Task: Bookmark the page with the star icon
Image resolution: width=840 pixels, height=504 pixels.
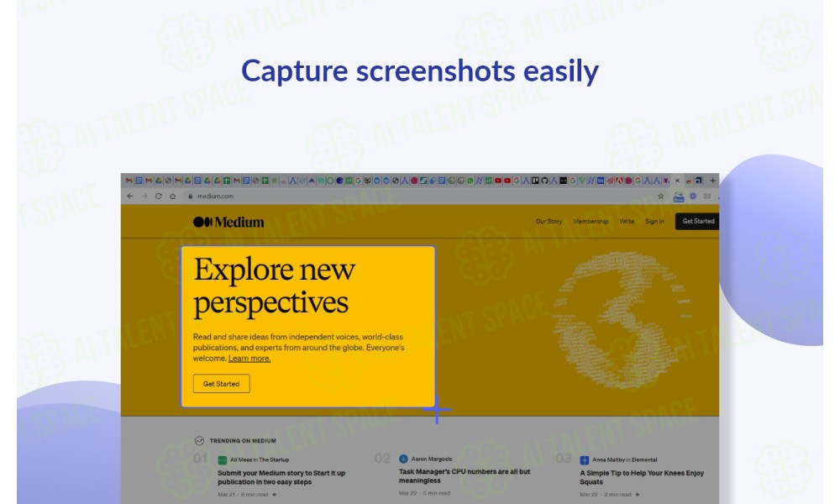Action: (x=661, y=196)
